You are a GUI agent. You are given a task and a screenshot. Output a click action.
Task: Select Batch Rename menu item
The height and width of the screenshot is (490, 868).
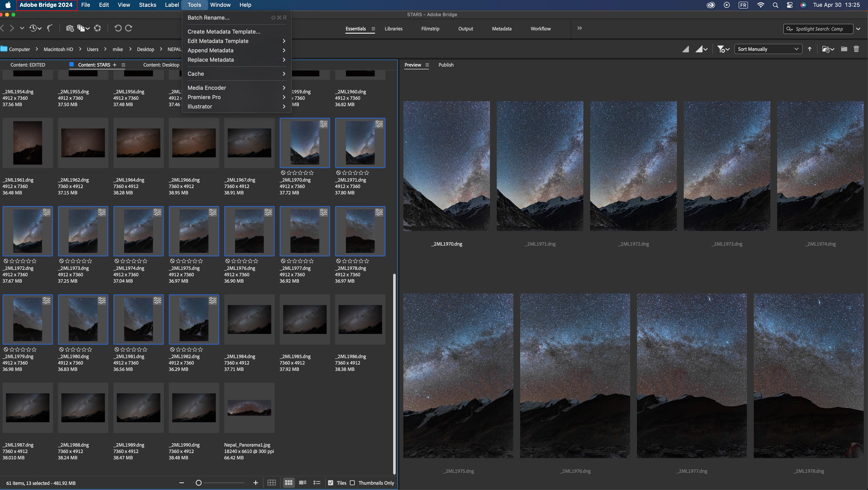[x=208, y=17]
